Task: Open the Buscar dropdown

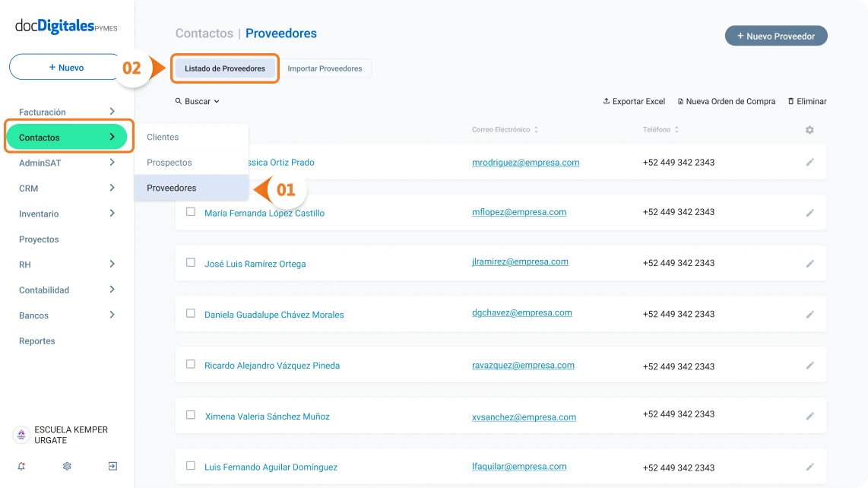Action: (x=198, y=101)
